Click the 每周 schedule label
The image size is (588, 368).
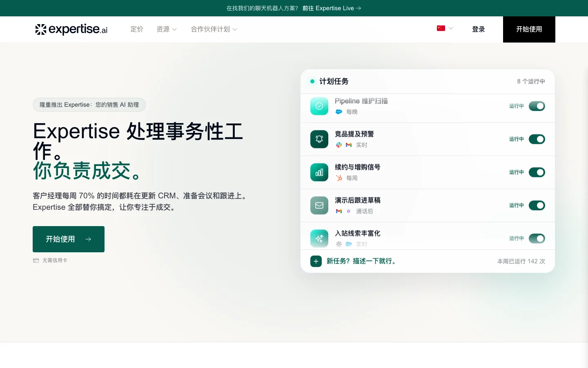pos(352,178)
